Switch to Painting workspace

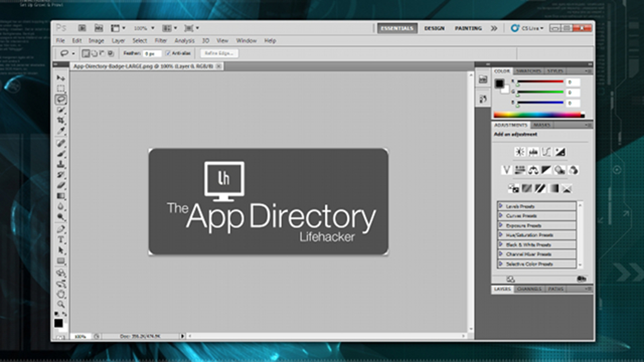pos(468,28)
